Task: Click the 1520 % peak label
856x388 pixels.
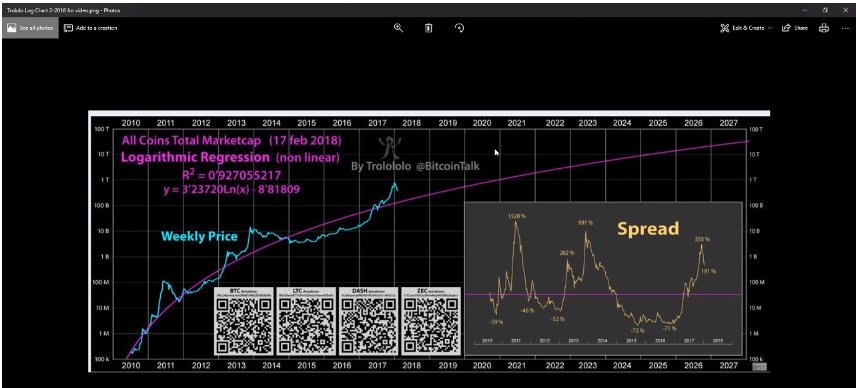Action: point(517,217)
